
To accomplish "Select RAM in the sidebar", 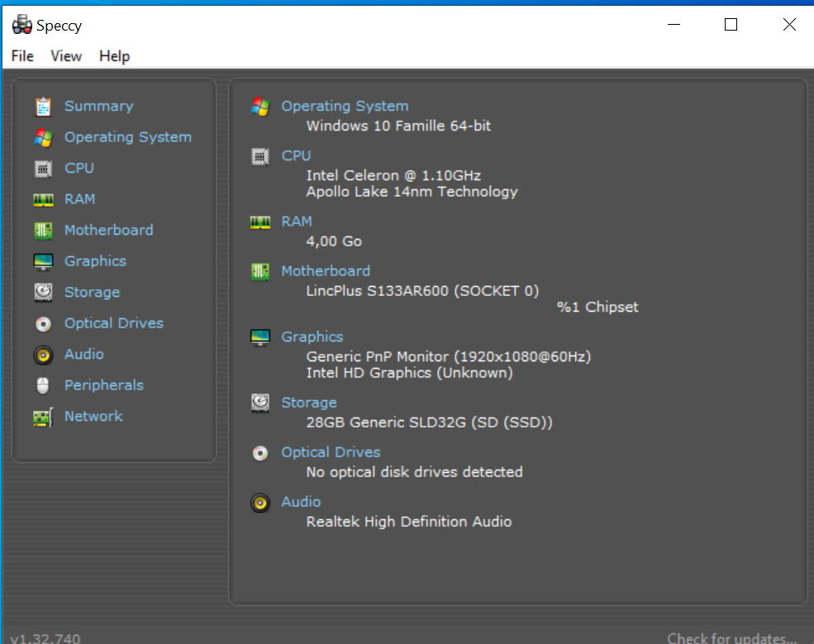I will tap(79, 199).
